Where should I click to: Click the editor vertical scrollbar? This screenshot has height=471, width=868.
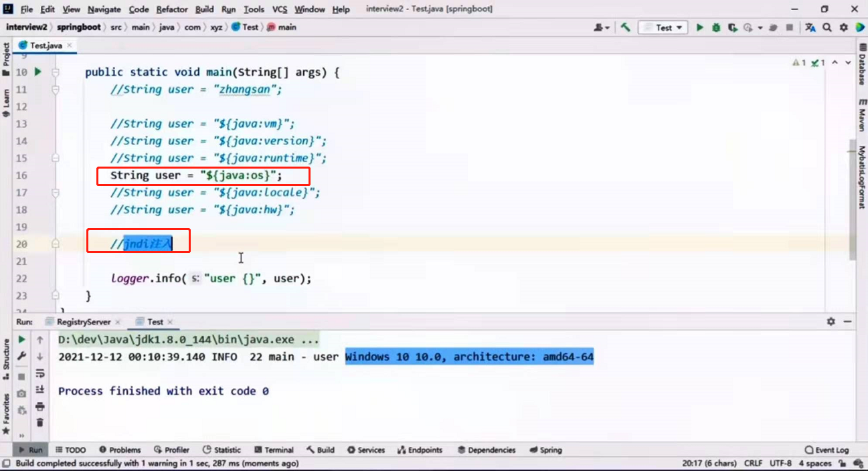tap(853, 199)
